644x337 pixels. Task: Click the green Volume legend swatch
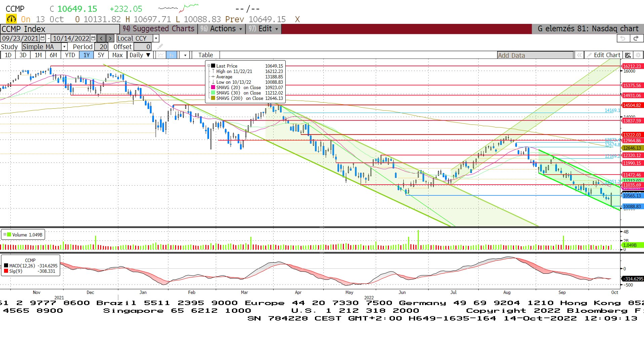(9, 235)
